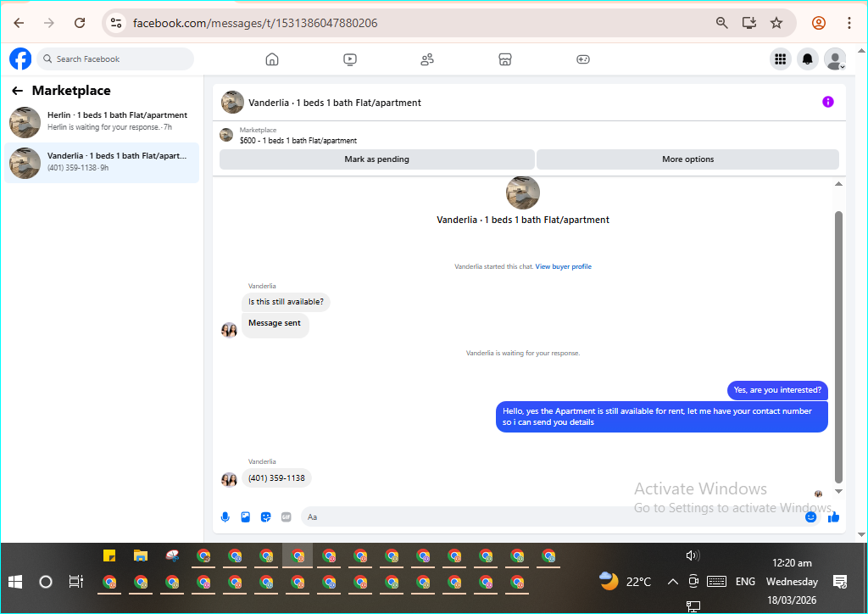Click the browser back arrow
Viewport: 868px width, 614px height.
[x=19, y=23]
